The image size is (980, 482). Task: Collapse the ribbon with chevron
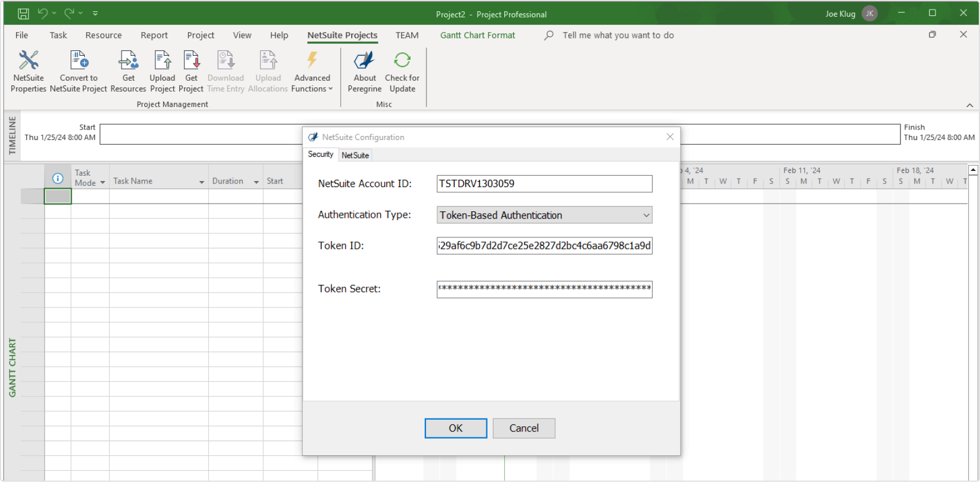point(969,105)
